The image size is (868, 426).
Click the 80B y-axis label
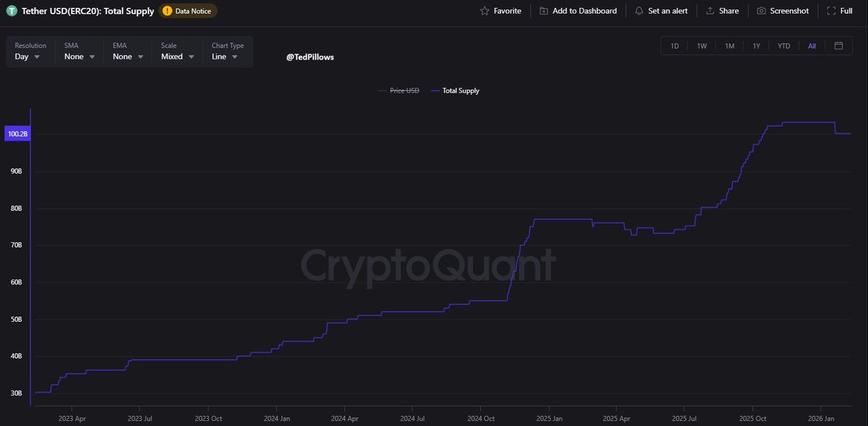coord(16,208)
